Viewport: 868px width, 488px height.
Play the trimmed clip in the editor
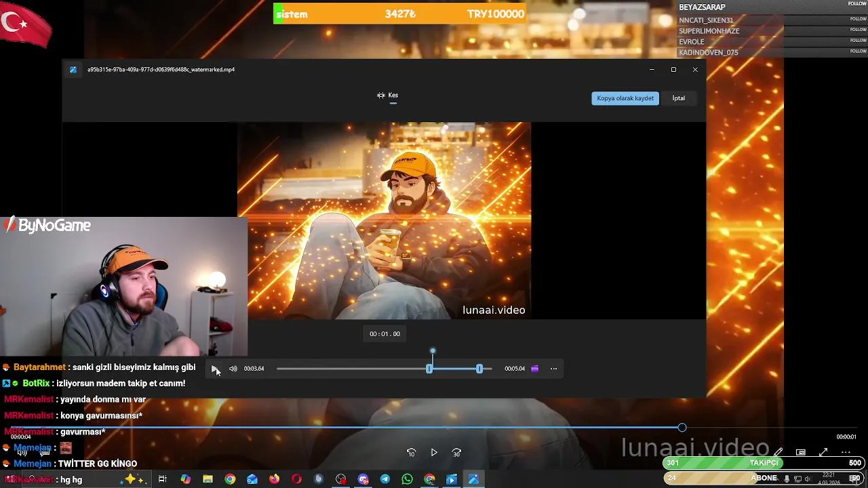(214, 369)
